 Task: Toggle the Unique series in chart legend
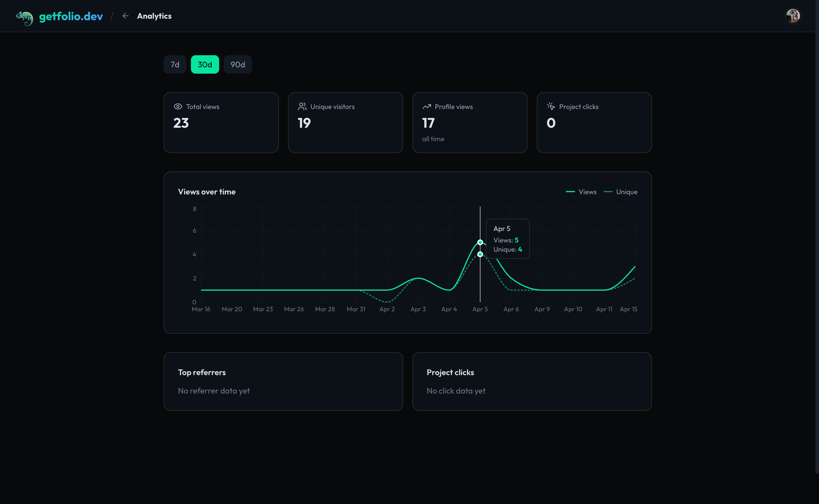621,192
